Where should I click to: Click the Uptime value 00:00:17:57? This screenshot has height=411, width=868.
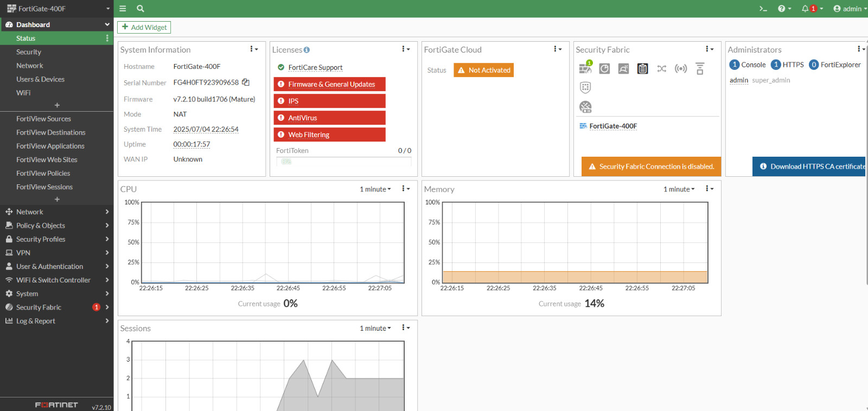(x=192, y=144)
